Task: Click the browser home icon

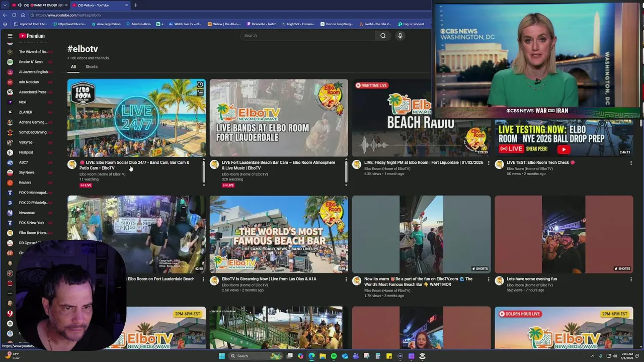Action: 23,15
